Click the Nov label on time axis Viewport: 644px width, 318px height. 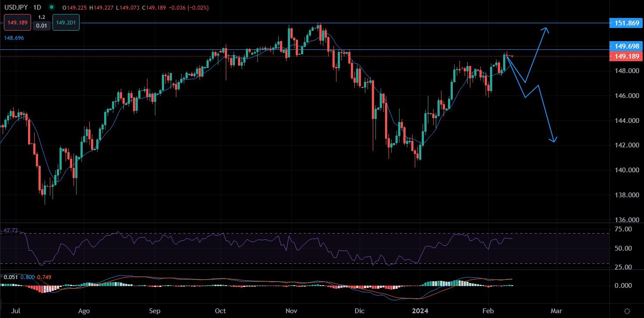point(291,311)
